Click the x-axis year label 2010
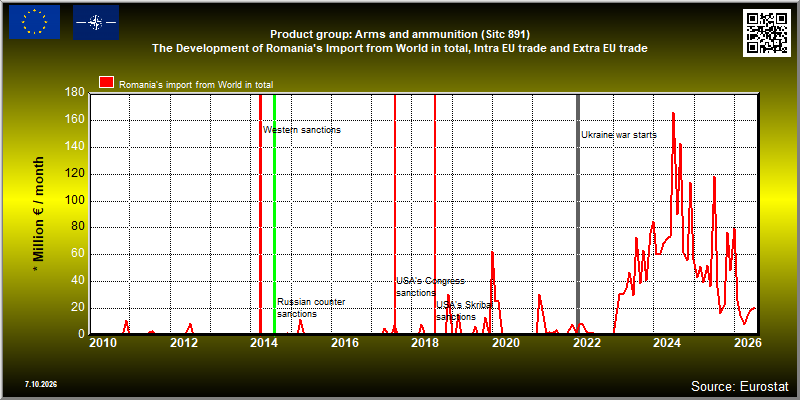Screen dimensions: 800x400 [103, 342]
